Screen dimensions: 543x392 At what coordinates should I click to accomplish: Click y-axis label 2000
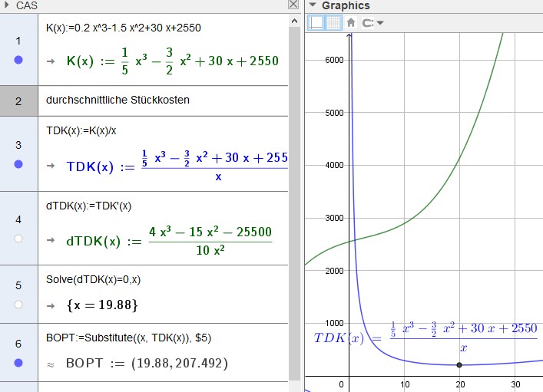(334, 271)
